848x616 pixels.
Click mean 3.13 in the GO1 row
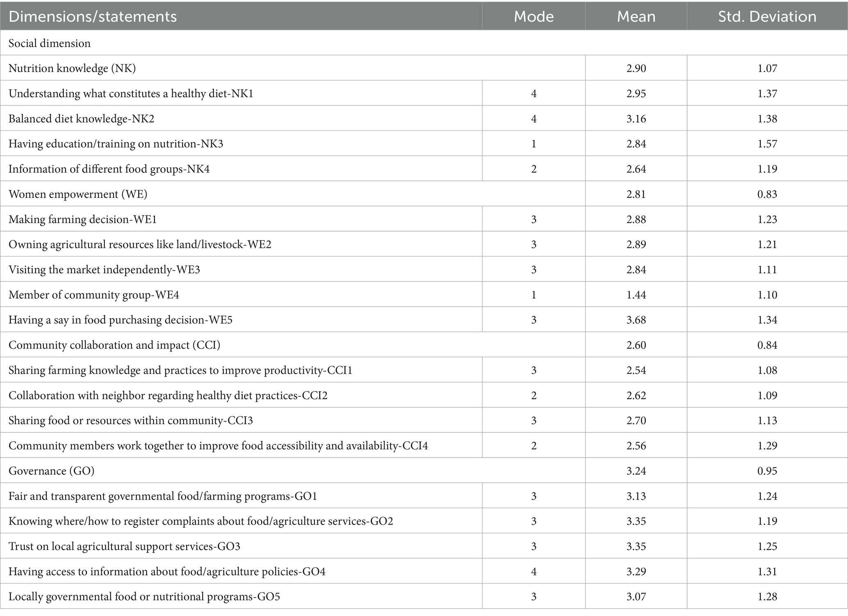636,496
